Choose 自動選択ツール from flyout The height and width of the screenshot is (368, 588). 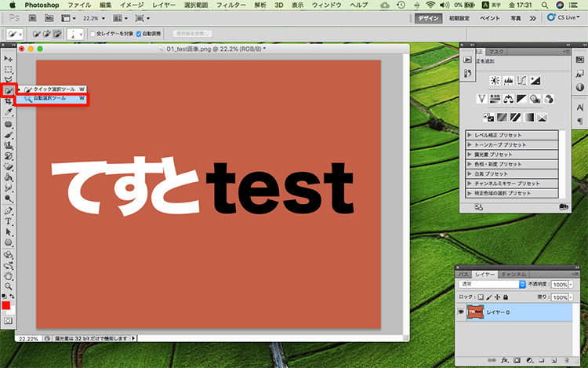(52, 98)
